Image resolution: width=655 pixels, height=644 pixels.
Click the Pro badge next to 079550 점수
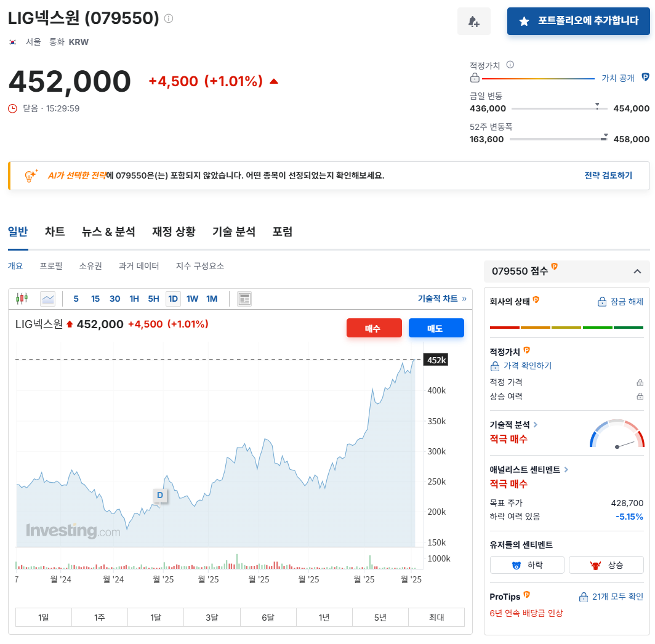point(554,266)
